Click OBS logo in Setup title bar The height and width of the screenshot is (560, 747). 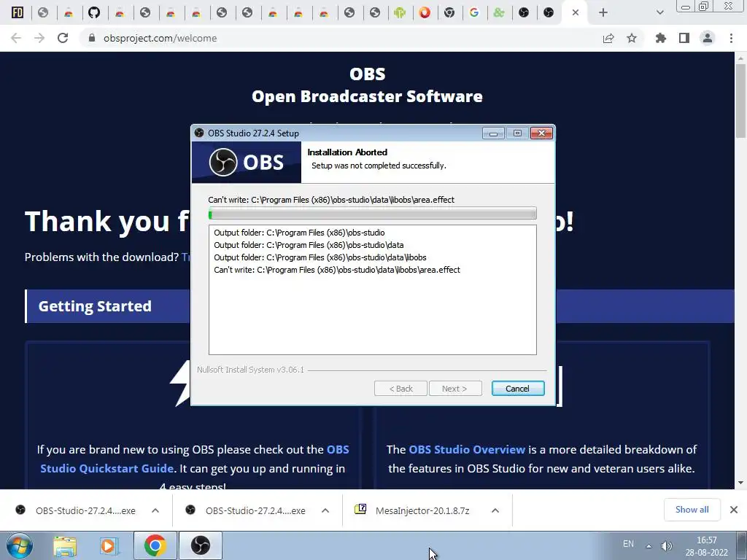(199, 133)
